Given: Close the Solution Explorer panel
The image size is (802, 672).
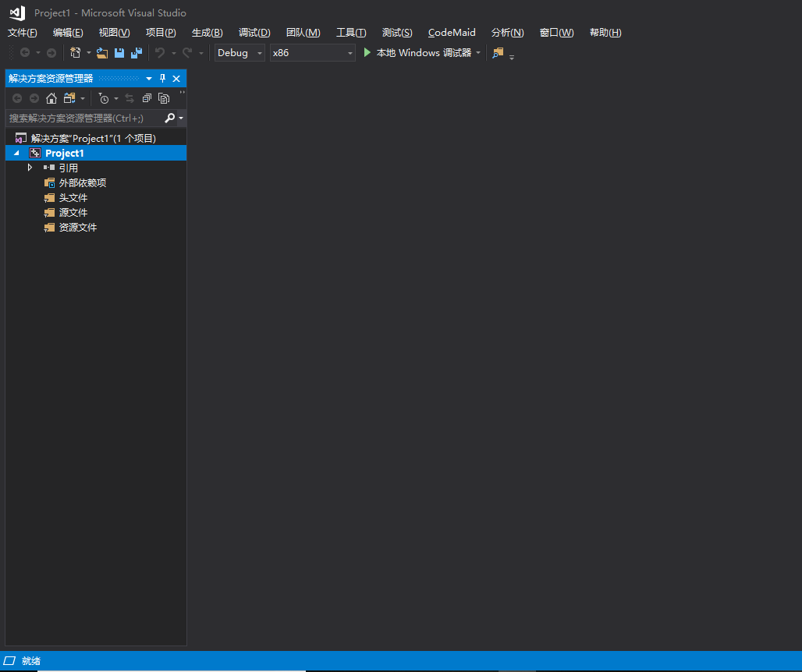Looking at the screenshot, I should click(176, 78).
